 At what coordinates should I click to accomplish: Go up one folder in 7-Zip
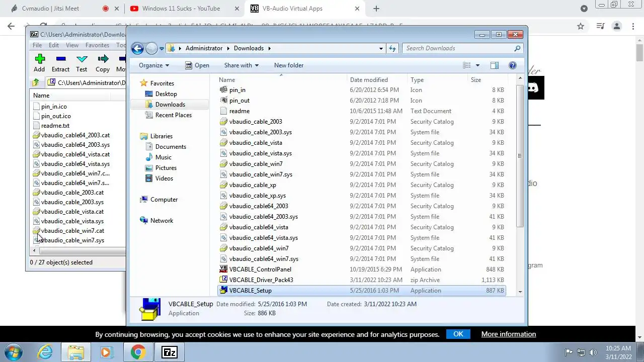pyautogui.click(x=36, y=82)
